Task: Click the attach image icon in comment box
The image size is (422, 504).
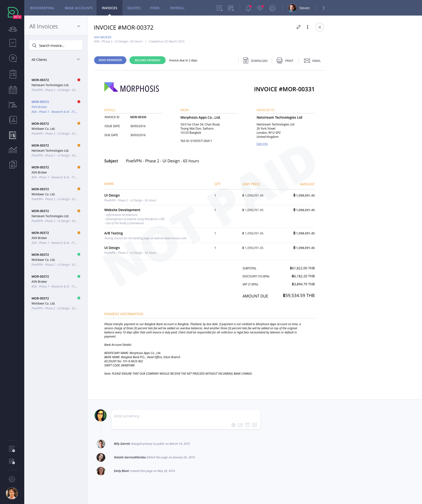Action: pyautogui.click(x=240, y=425)
